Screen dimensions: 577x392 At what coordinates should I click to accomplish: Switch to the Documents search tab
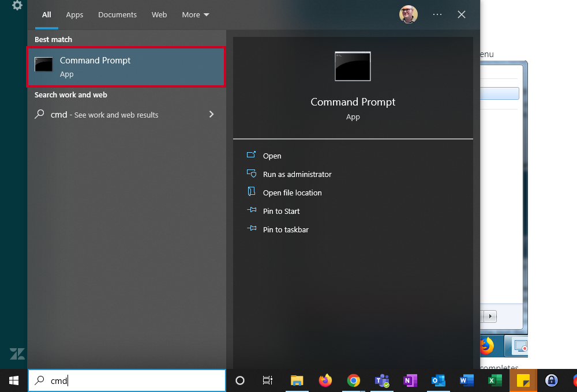click(x=117, y=15)
